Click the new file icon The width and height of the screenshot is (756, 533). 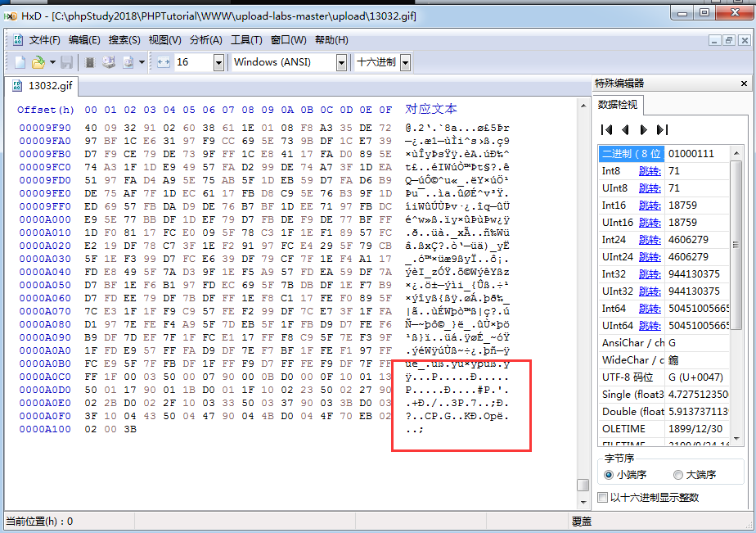pos(20,61)
